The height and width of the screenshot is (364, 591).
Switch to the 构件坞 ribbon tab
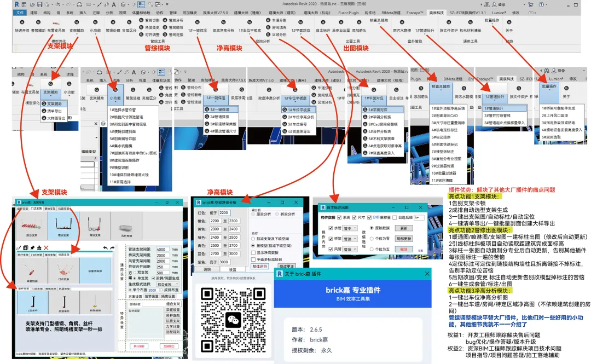click(x=370, y=13)
